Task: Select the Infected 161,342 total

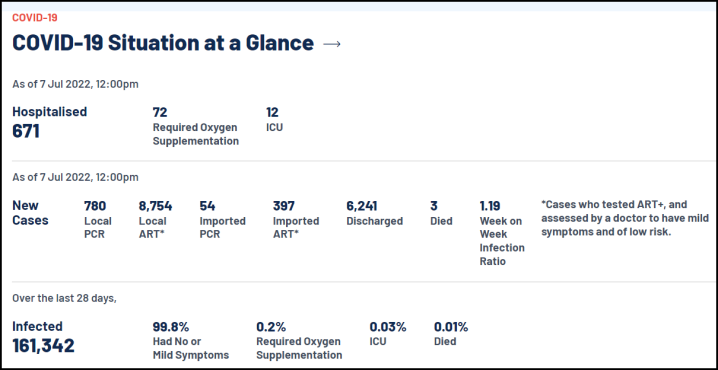Action: (x=44, y=337)
